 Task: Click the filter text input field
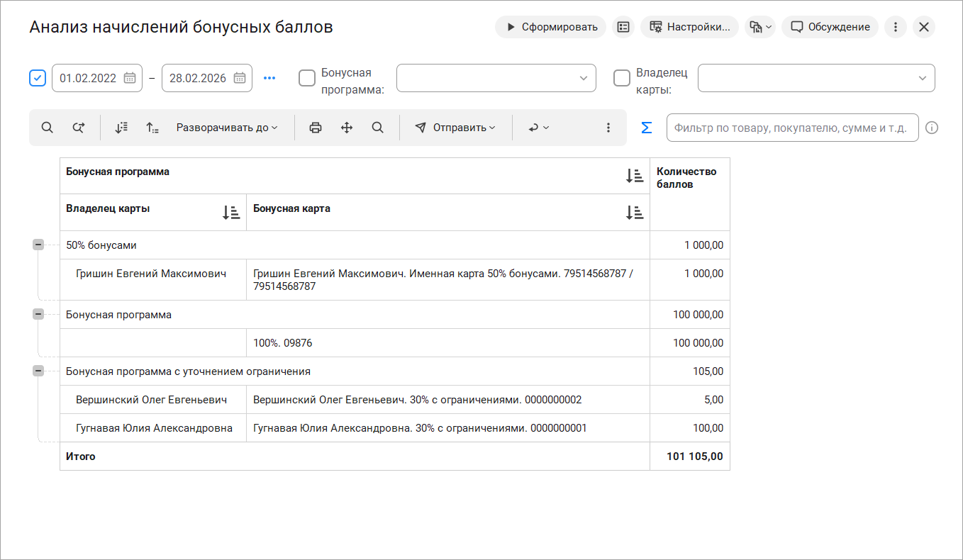(x=791, y=128)
